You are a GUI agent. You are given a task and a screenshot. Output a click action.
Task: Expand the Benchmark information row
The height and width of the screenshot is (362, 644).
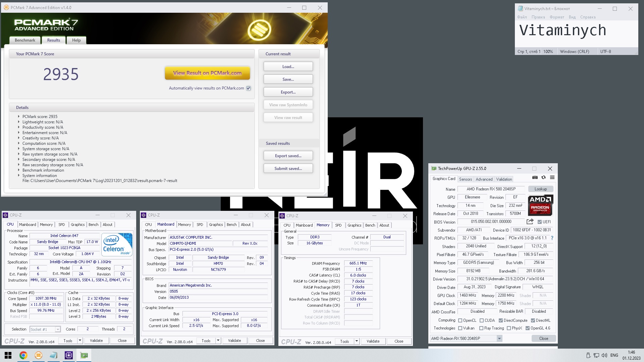(x=19, y=170)
